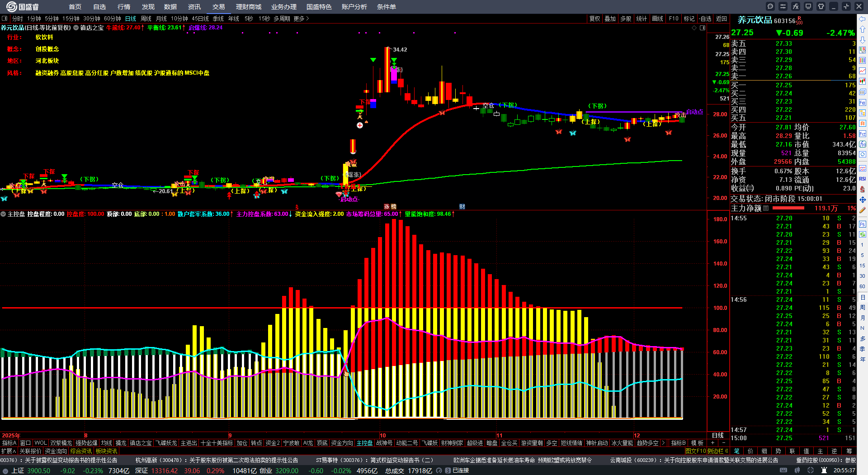868x475 pixels.
Task: Open the indicator settings circle beside 镇店之宝
Action: tap(76, 28)
